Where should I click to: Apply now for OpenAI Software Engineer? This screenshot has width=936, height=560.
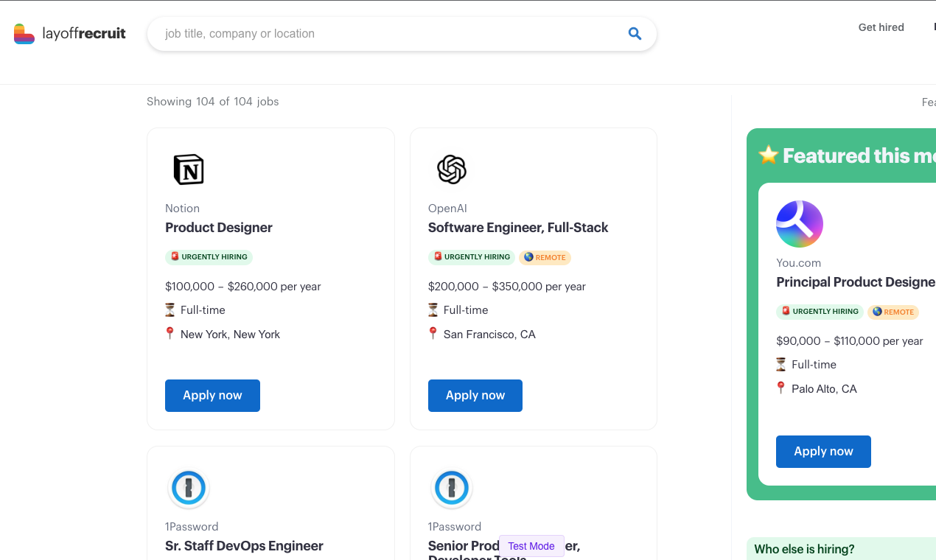(475, 396)
